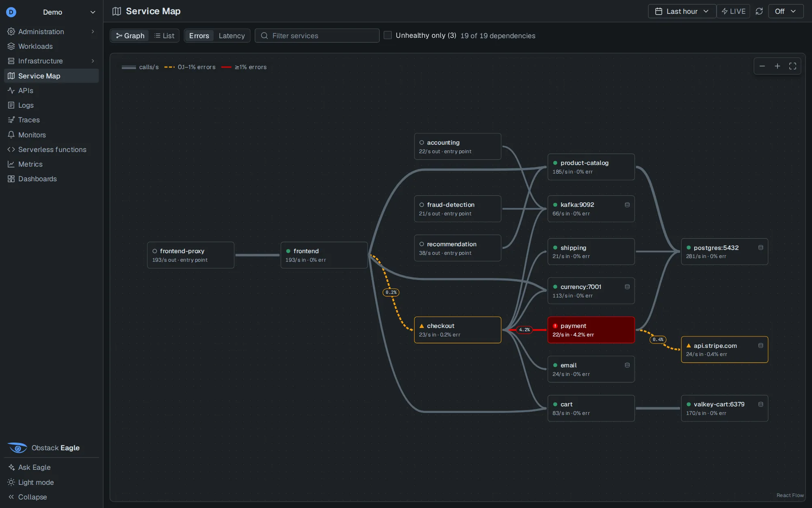The image size is (812, 508).
Task: Click the database icon on postgres:5432 node
Action: tap(761, 247)
